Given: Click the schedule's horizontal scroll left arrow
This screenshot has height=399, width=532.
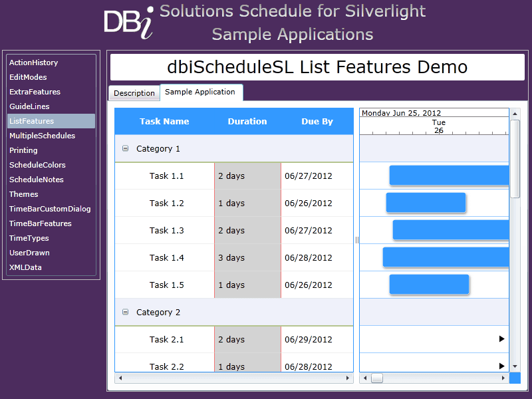Looking at the screenshot, I should (365, 378).
